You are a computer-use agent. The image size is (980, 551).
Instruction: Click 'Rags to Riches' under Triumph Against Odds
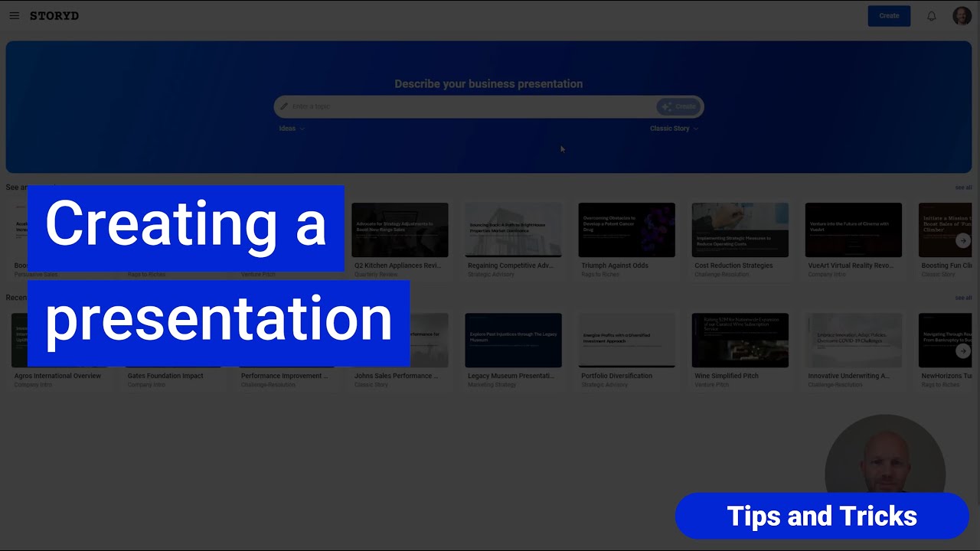click(599, 275)
